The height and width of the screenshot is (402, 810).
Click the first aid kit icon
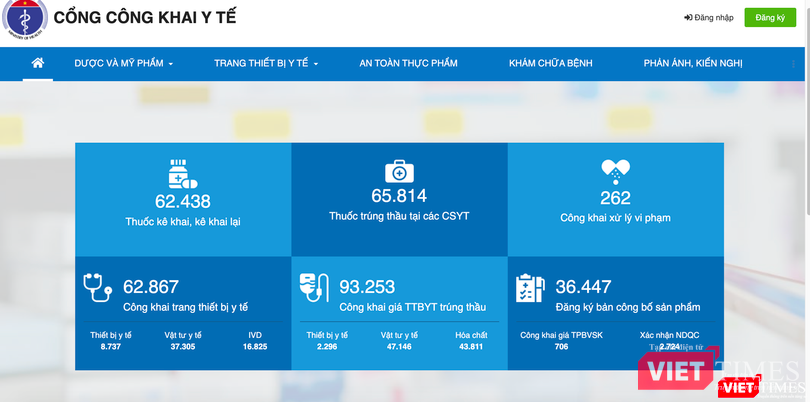click(399, 171)
